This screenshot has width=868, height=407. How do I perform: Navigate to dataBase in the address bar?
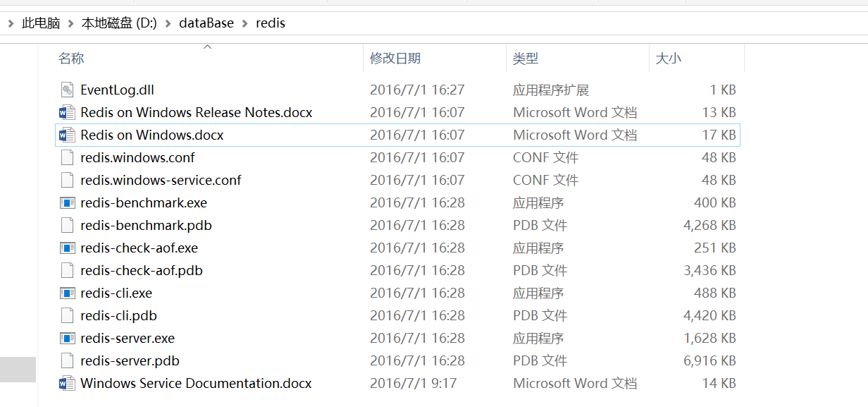pyautogui.click(x=206, y=23)
